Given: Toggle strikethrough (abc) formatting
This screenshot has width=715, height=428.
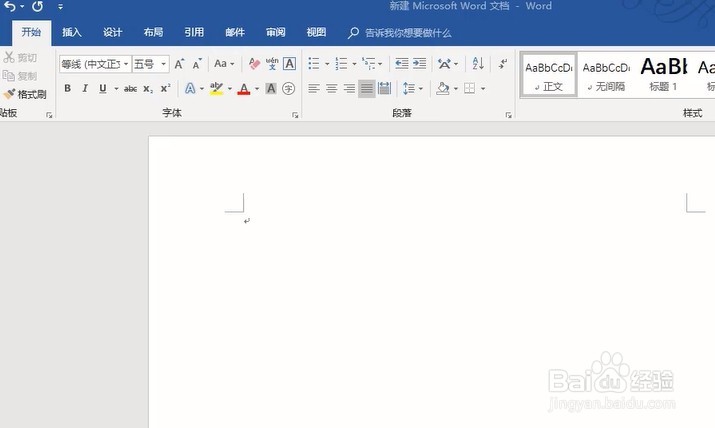Looking at the screenshot, I should click(x=130, y=89).
